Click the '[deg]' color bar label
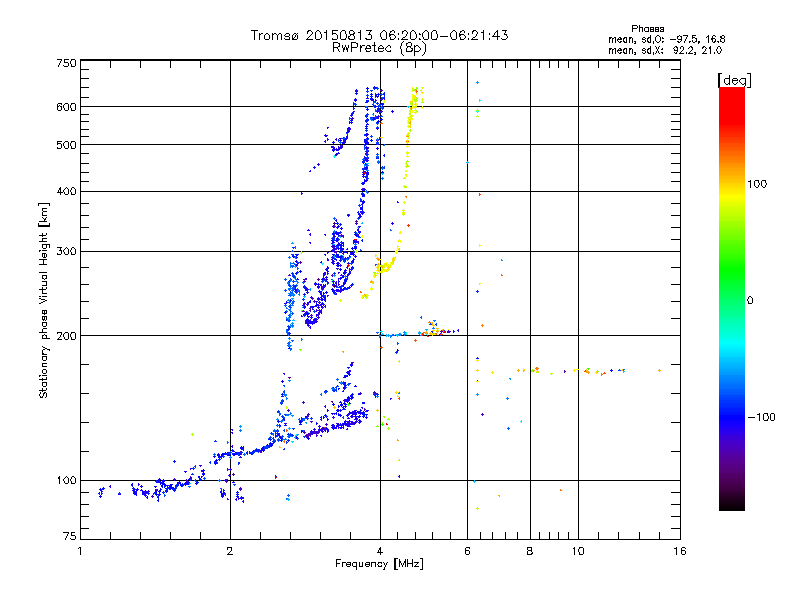Viewport: 800px width, 600px height. coord(734,80)
